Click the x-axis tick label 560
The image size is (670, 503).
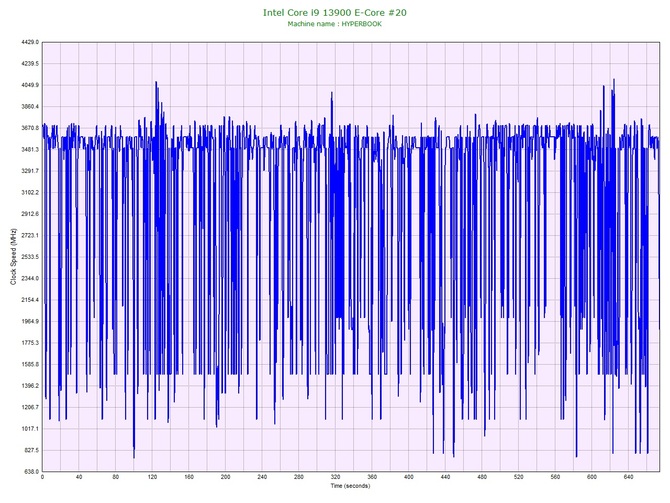[555, 477]
